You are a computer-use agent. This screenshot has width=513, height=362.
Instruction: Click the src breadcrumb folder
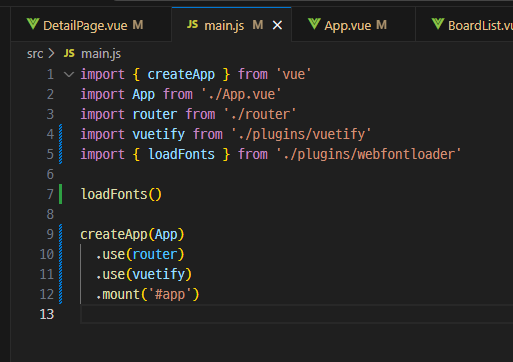[x=35, y=54]
